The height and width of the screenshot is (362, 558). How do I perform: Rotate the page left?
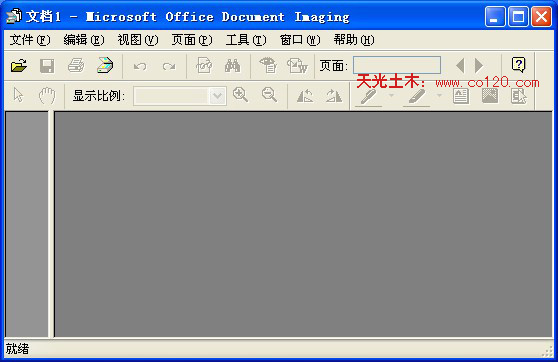coord(305,96)
